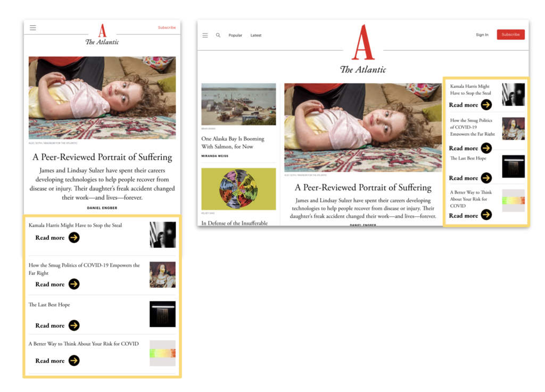Image resolution: width=545 pixels, height=392 pixels.
Task: Click desktop arrow icon under Risk for COVID headline
Action: pos(486,215)
